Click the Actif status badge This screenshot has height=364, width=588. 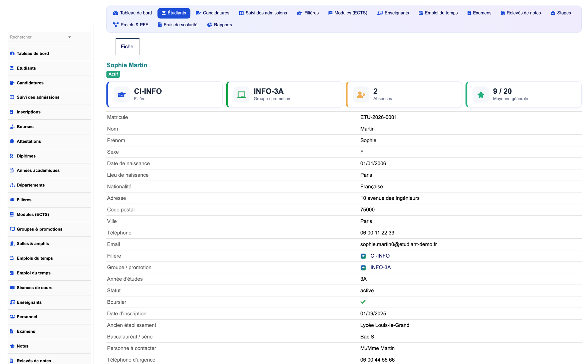click(x=113, y=74)
